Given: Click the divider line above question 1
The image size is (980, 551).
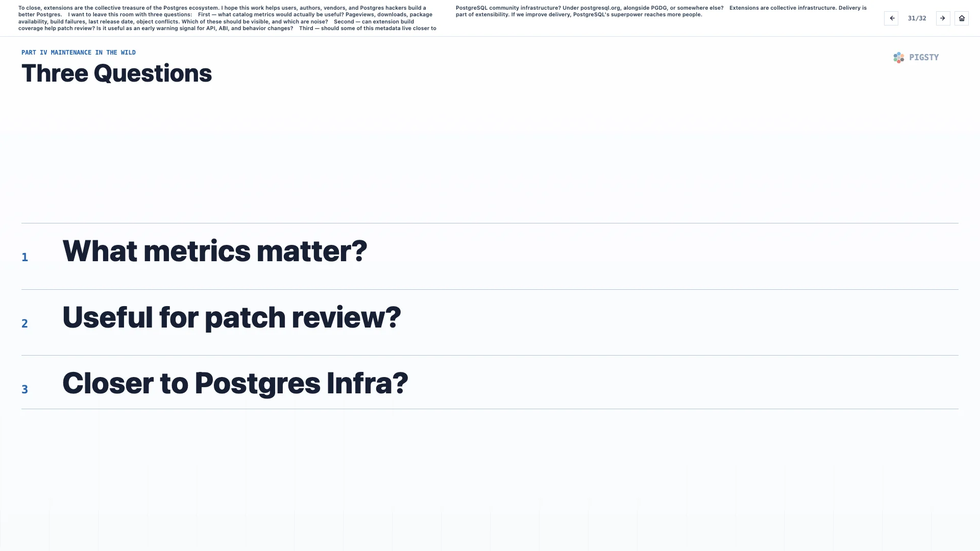Looking at the screenshot, I should (x=490, y=223).
